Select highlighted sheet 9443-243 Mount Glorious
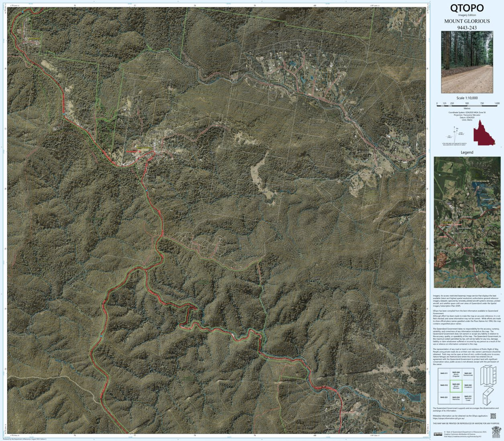Viewport: 504px width, 441px height. 456,386
